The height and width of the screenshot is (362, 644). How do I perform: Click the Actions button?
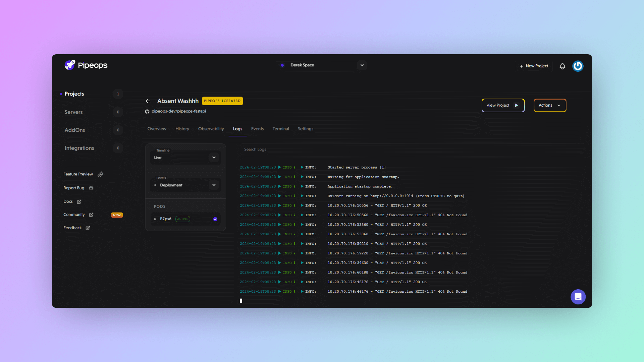click(x=549, y=105)
